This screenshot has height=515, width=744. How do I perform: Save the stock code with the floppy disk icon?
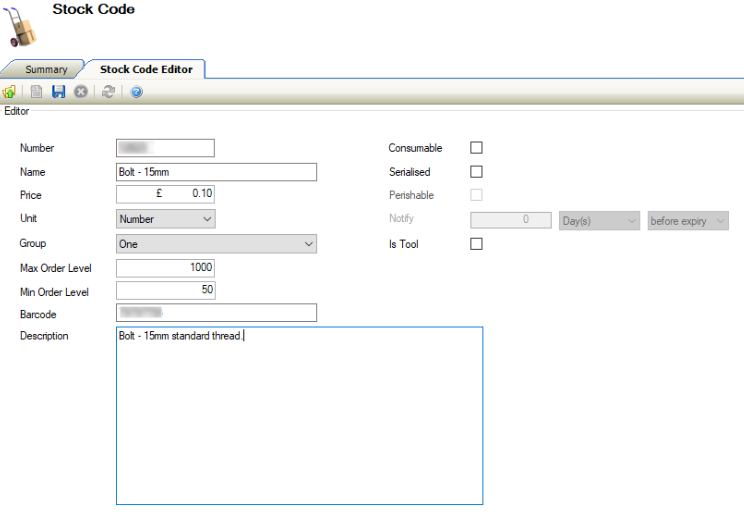click(58, 92)
